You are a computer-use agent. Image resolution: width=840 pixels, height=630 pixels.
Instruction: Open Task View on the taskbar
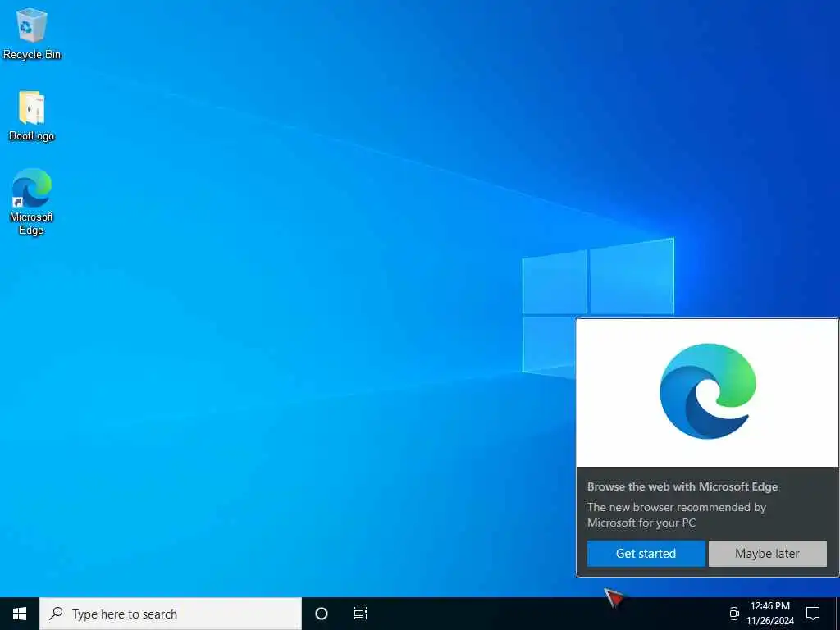361,614
